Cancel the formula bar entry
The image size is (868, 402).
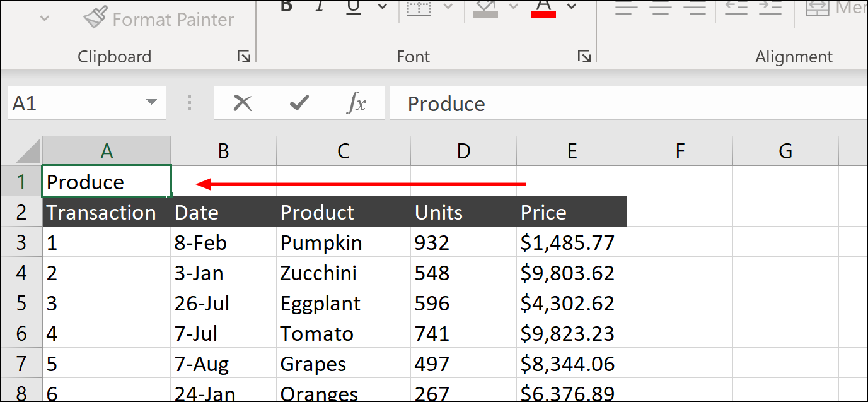point(243,103)
